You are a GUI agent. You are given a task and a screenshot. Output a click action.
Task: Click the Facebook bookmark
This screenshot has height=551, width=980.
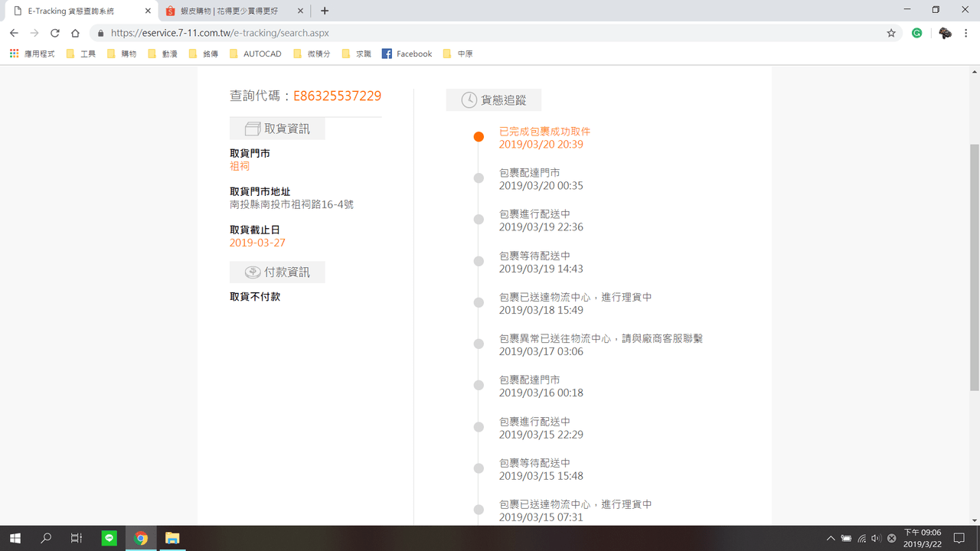coord(407,54)
